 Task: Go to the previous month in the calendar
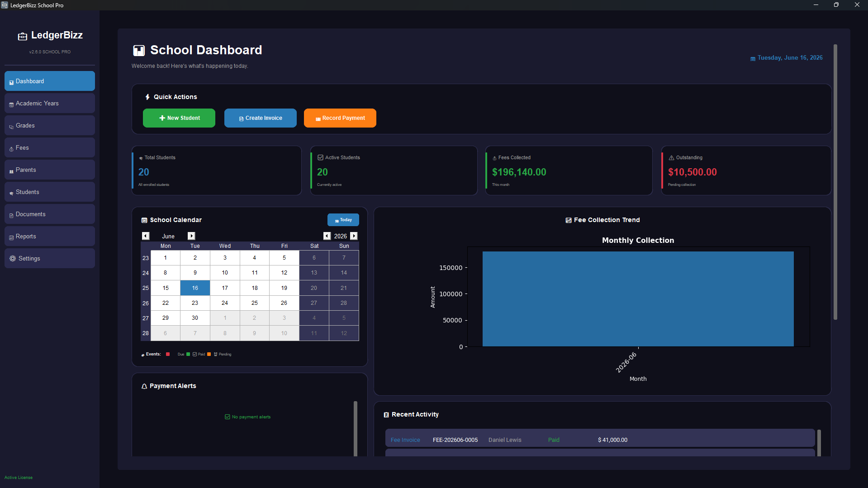click(146, 236)
